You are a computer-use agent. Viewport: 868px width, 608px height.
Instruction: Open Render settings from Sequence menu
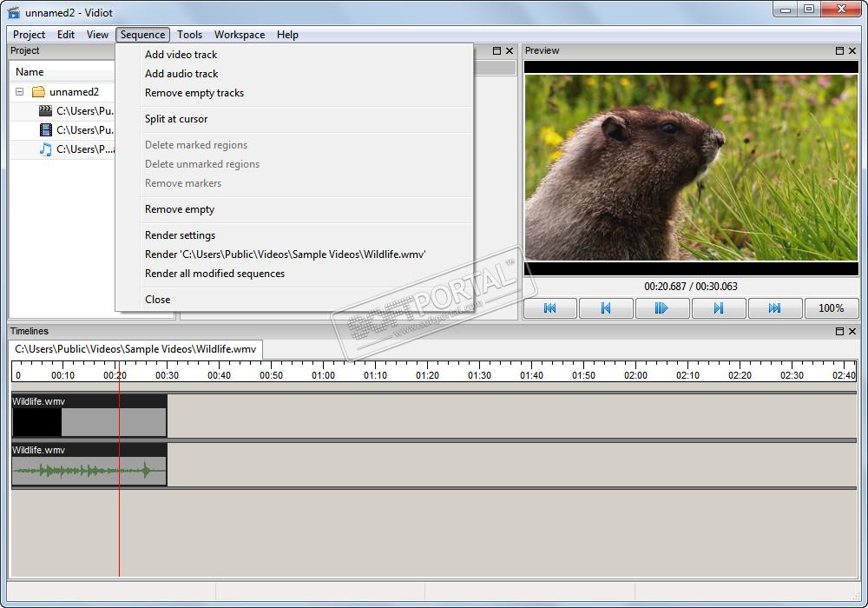180,235
